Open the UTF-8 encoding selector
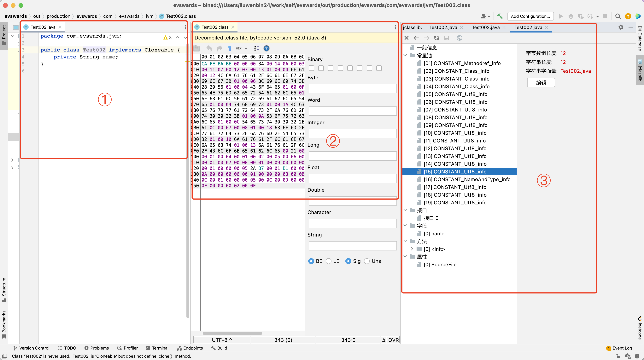This screenshot has width=644, height=360. pos(222,340)
